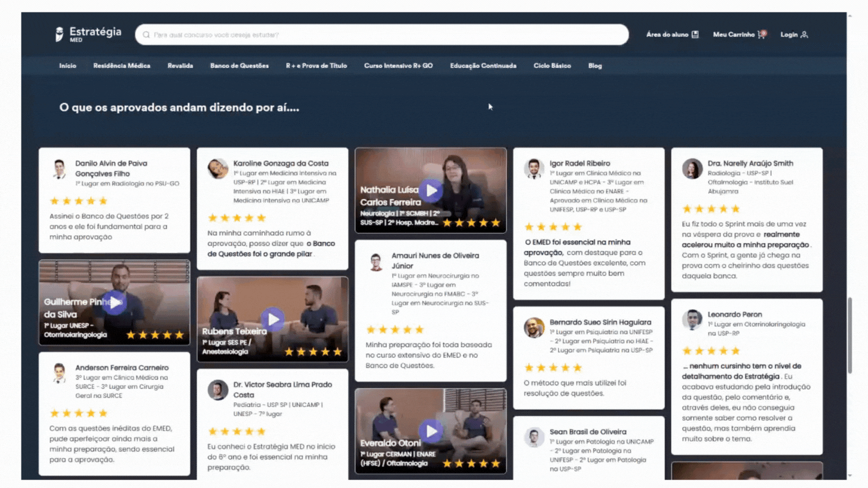Open the Banco de Questões menu
Screen dimensions: 868x488
(x=240, y=66)
